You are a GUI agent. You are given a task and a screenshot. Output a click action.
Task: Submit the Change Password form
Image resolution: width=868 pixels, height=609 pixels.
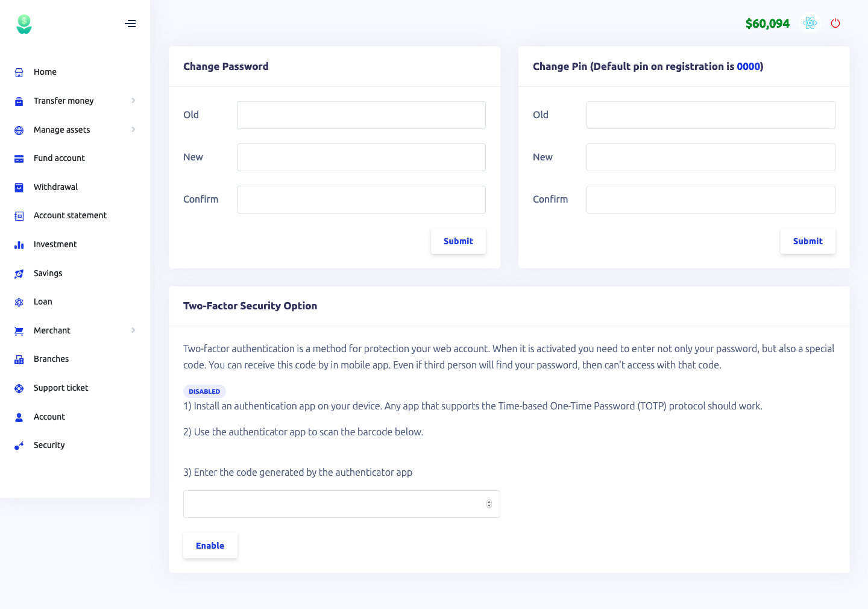[x=458, y=241]
